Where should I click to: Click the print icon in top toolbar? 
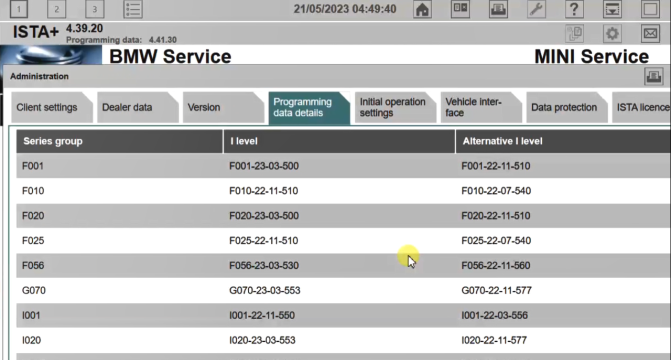tap(498, 9)
